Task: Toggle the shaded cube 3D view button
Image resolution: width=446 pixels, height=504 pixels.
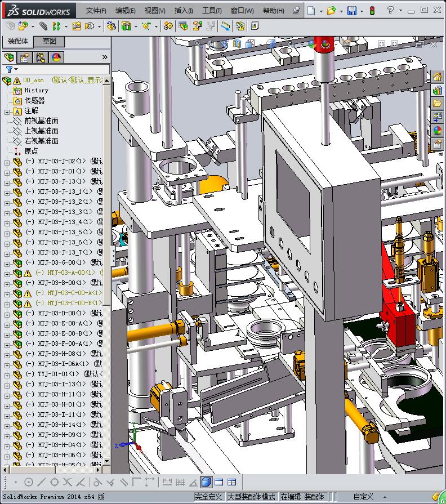Action: click(206, 482)
